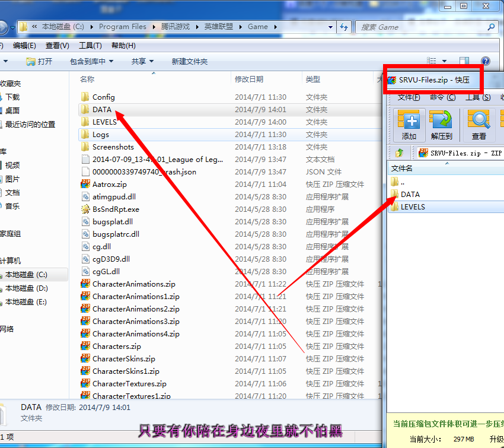The height and width of the screenshot is (448, 504).
Task: Click the BsSndRpt.exe application icon
Action: pos(85,209)
